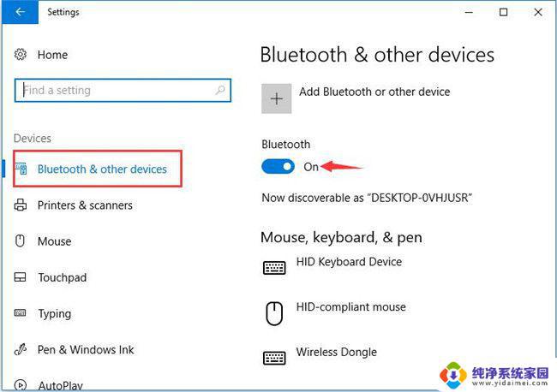Viewport: 557px width, 392px height.
Task: Click Add Bluetooth or other device
Action: (x=374, y=92)
